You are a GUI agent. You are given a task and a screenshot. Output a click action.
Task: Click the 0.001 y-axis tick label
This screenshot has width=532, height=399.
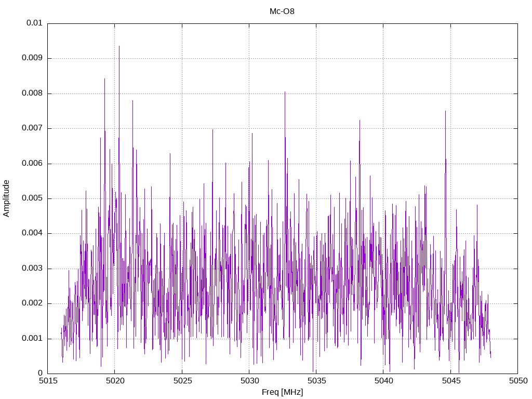(x=32, y=339)
